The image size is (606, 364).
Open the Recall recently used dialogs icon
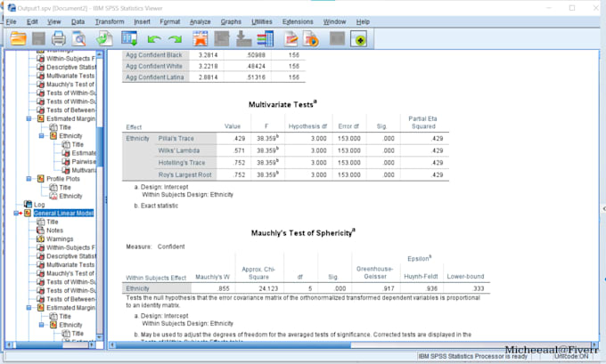click(x=129, y=39)
